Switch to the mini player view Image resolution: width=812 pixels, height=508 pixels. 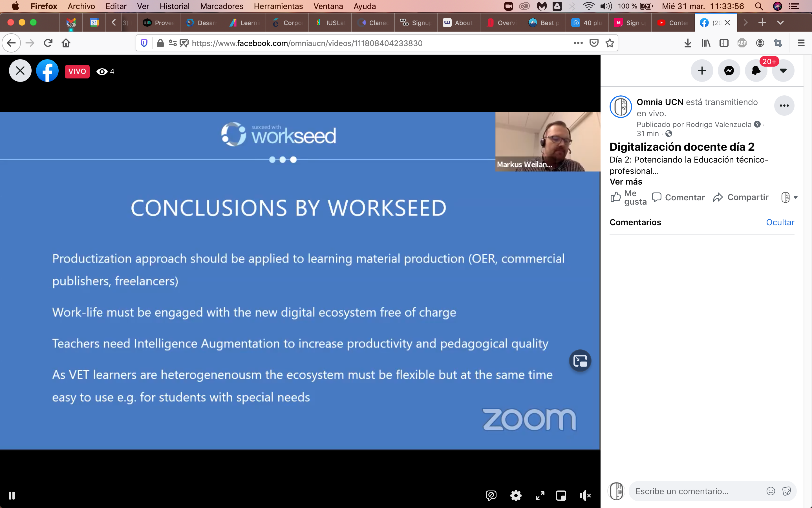[561, 496]
